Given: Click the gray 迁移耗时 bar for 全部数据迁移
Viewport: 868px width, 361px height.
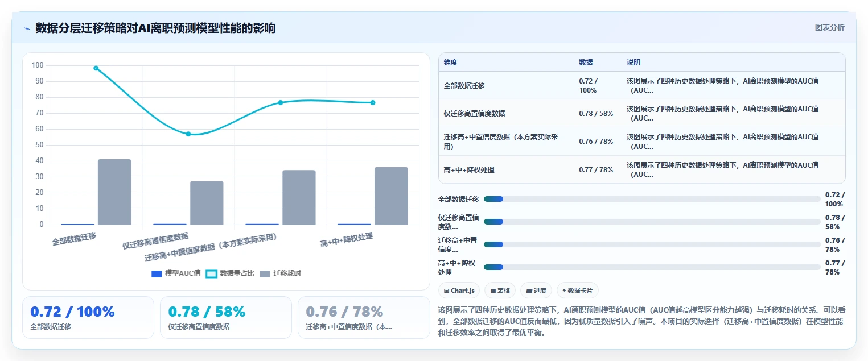Looking at the screenshot, I should [x=114, y=192].
